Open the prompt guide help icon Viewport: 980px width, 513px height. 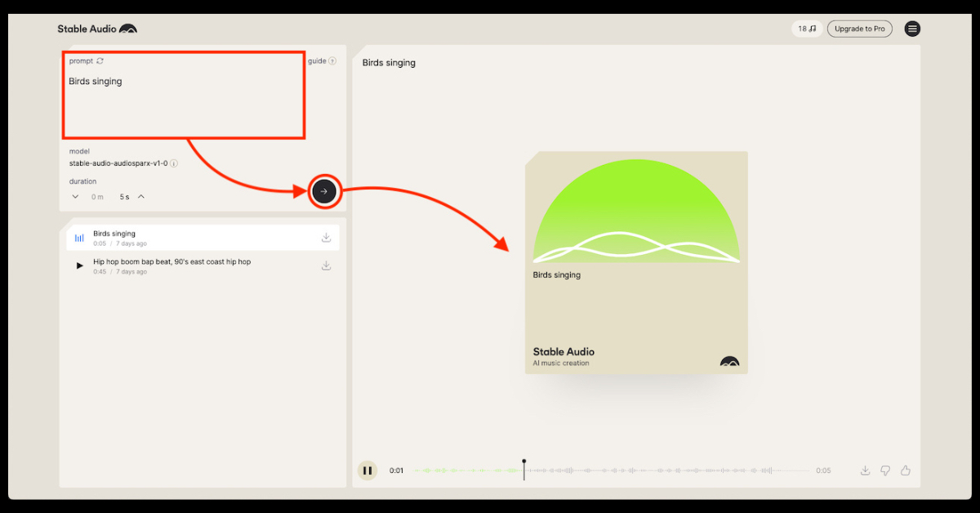click(332, 60)
